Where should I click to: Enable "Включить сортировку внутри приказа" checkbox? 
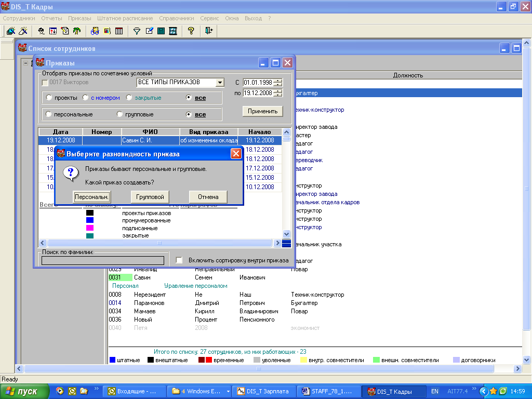pos(179,260)
